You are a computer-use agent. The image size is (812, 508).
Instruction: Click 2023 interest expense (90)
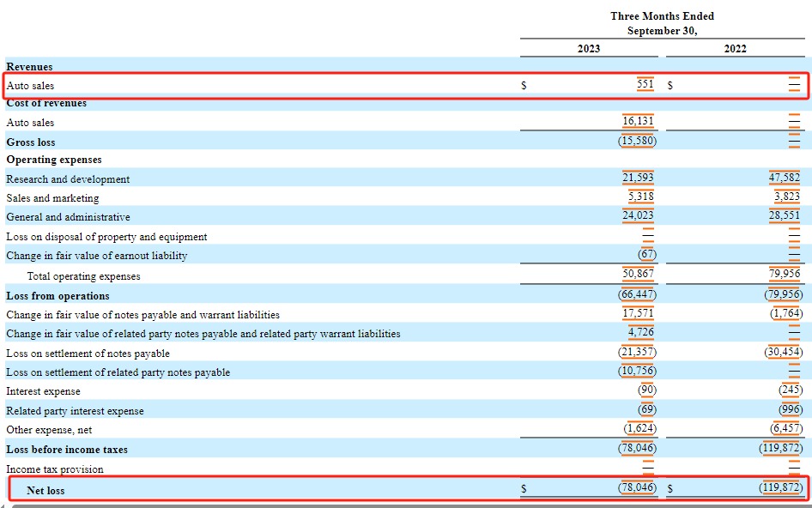click(x=647, y=390)
